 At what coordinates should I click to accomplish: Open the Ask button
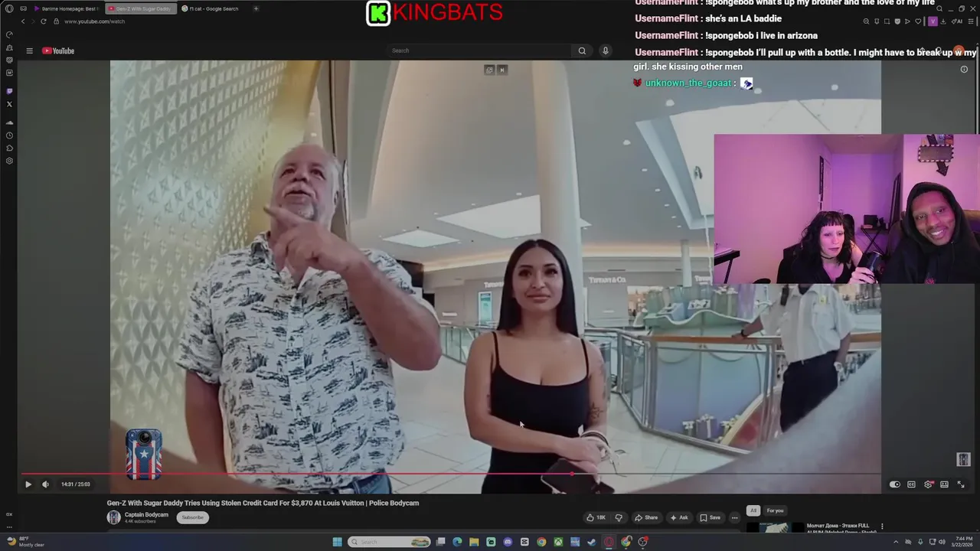tap(679, 517)
